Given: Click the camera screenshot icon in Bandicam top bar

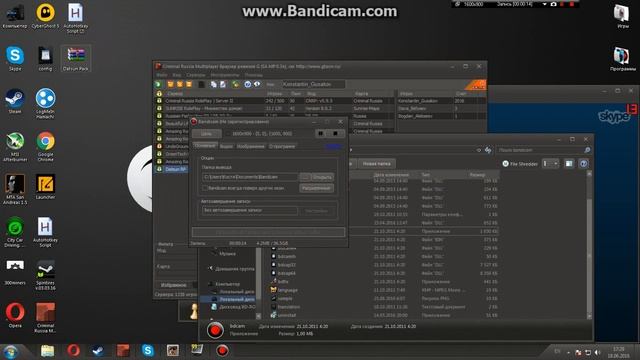Looking at the screenshot, I should click(x=553, y=4).
